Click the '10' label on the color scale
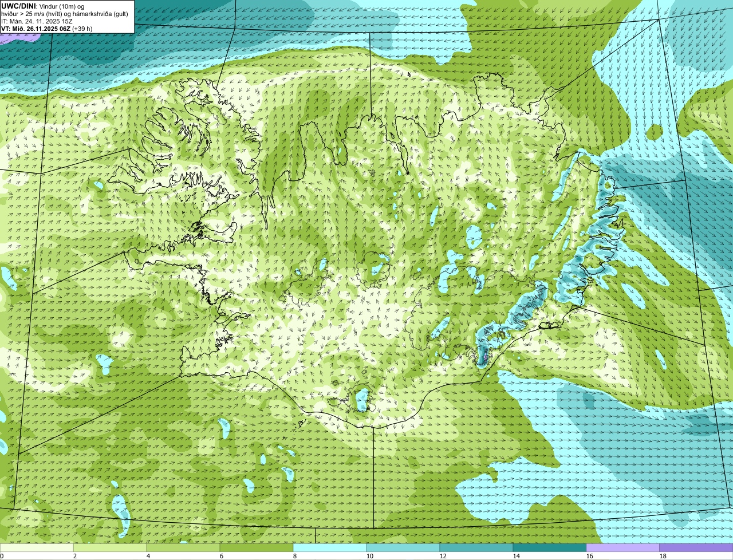Viewport: 733px width, 560px height. pyautogui.click(x=370, y=556)
